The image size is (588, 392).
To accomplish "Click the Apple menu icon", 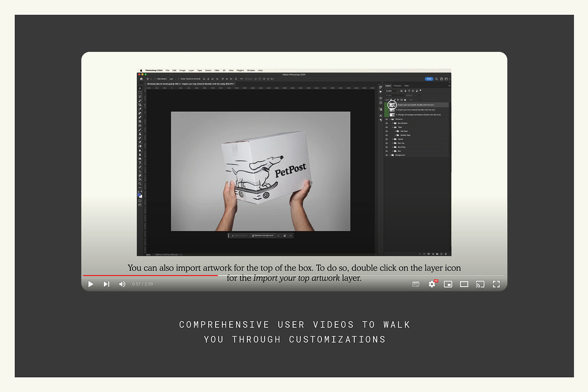I will click(141, 71).
